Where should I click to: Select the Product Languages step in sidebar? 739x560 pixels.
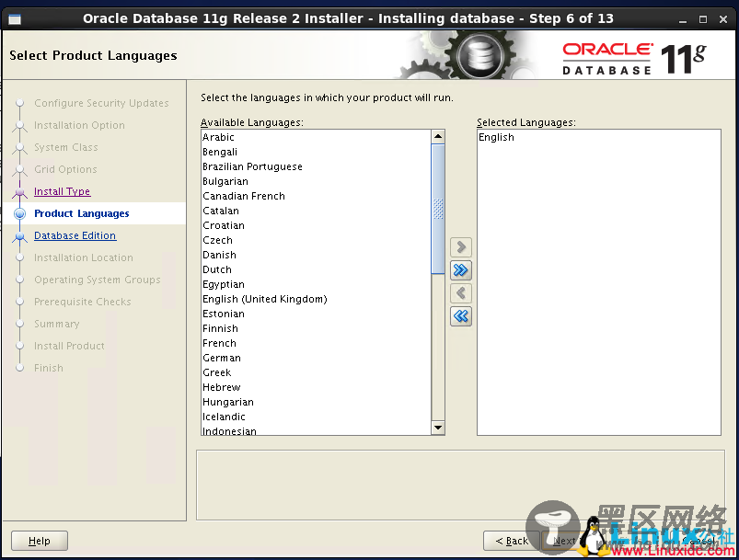point(82,213)
